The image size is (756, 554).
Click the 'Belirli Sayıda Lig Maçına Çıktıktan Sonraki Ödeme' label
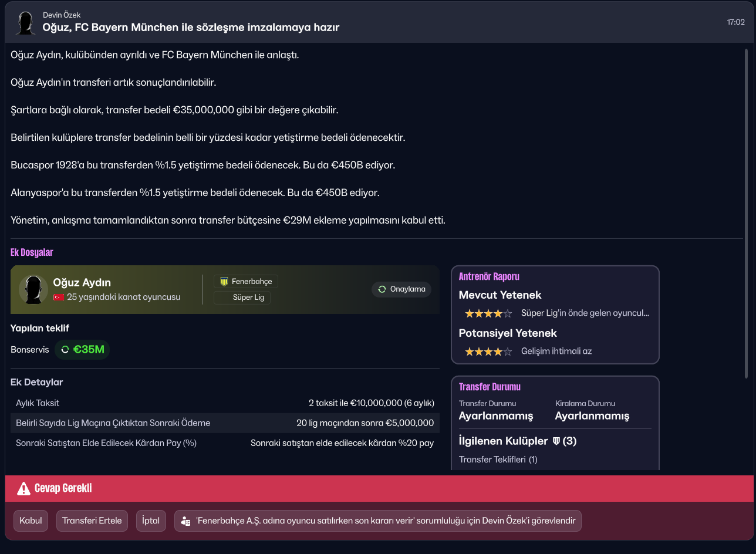point(113,423)
